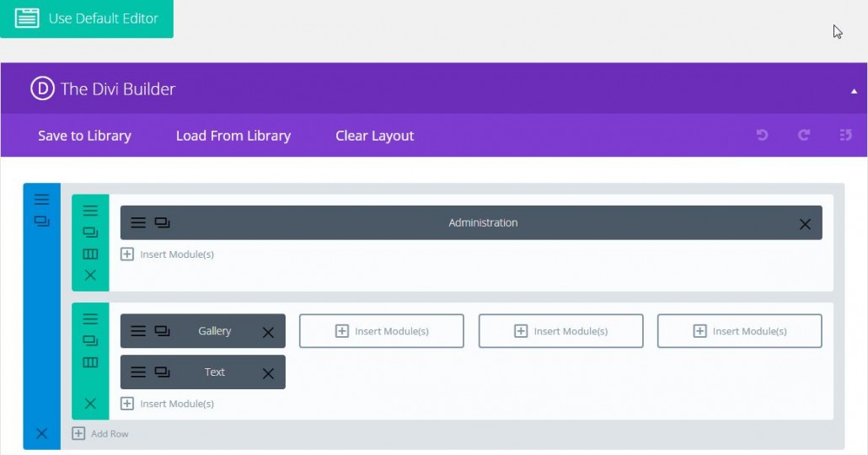Open settings menu of the second row
Screen dimensions: 868x455
point(90,319)
